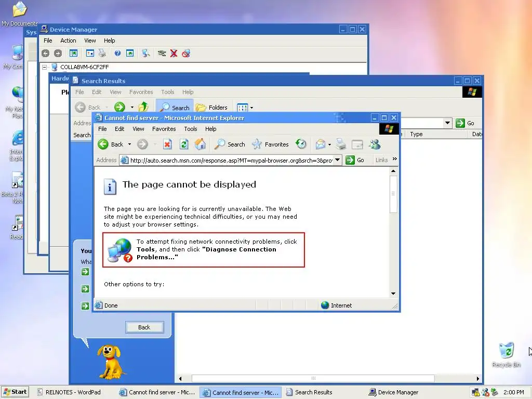
Task: Click Device Manager back arrow toolbar icon
Action: pyautogui.click(x=46, y=54)
